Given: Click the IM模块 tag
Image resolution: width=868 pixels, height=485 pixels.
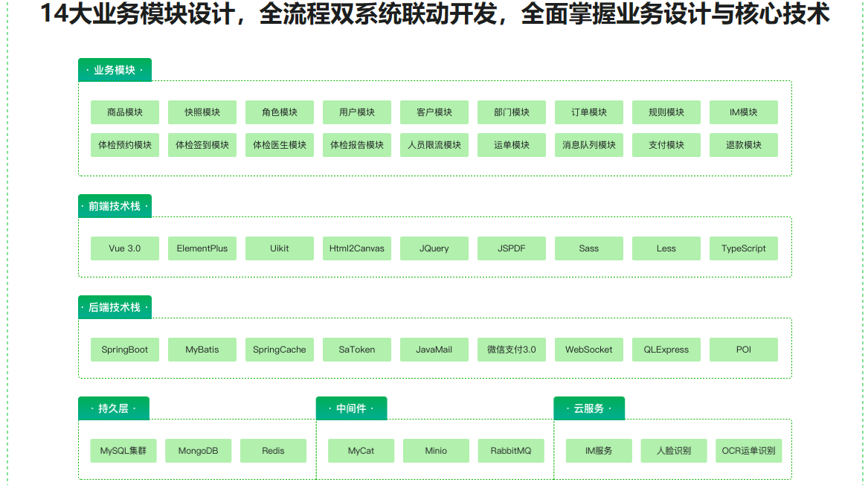Looking at the screenshot, I should [744, 112].
